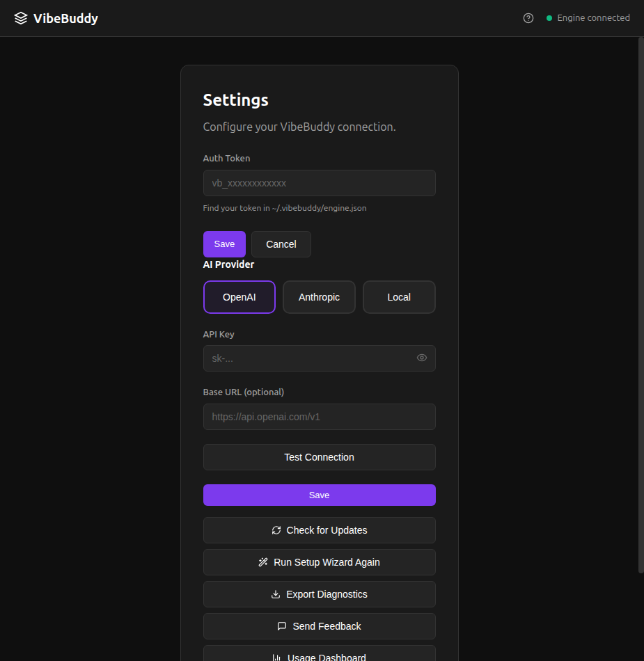Image resolution: width=644 pixels, height=661 pixels.
Task: Click the page scrollbar on the right
Action: tap(639, 306)
